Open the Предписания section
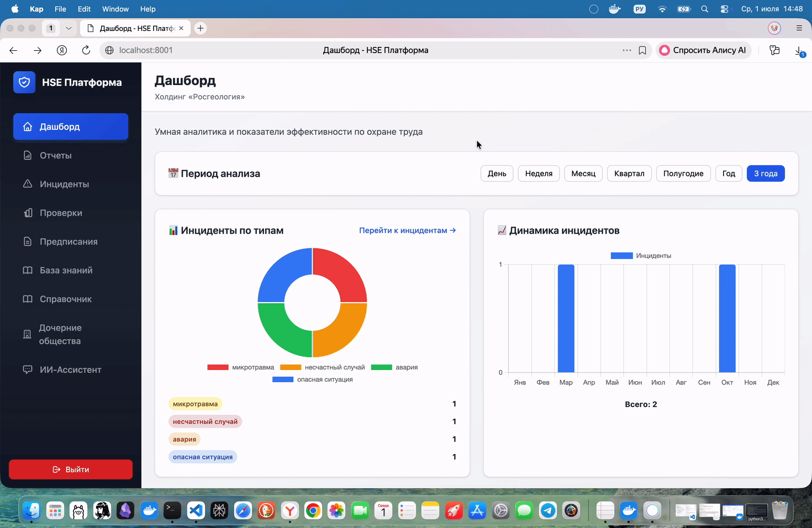This screenshot has width=812, height=528. pyautogui.click(x=71, y=241)
